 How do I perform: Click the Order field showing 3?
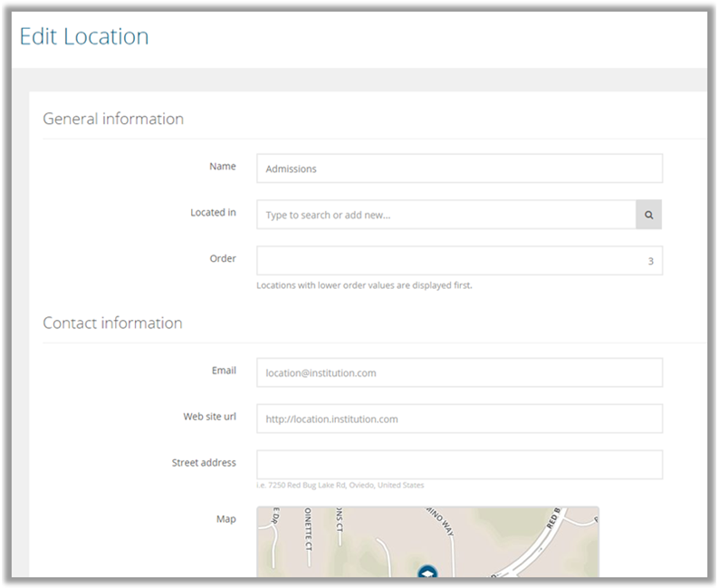459,261
